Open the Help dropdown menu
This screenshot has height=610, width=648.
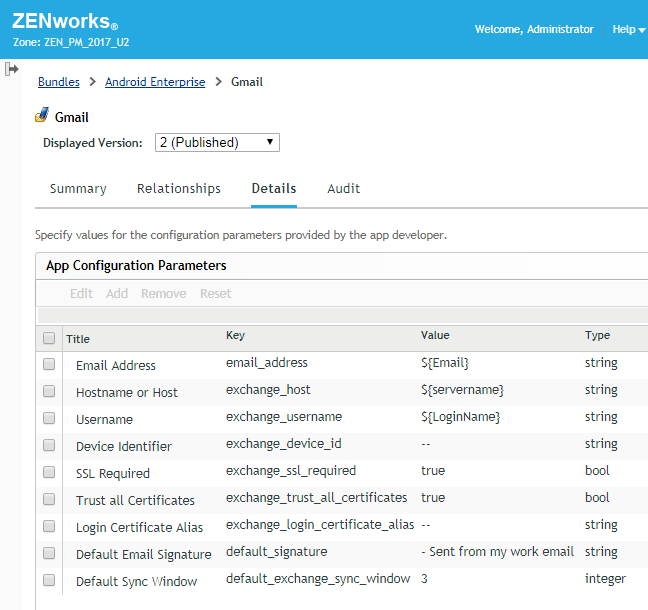629,29
